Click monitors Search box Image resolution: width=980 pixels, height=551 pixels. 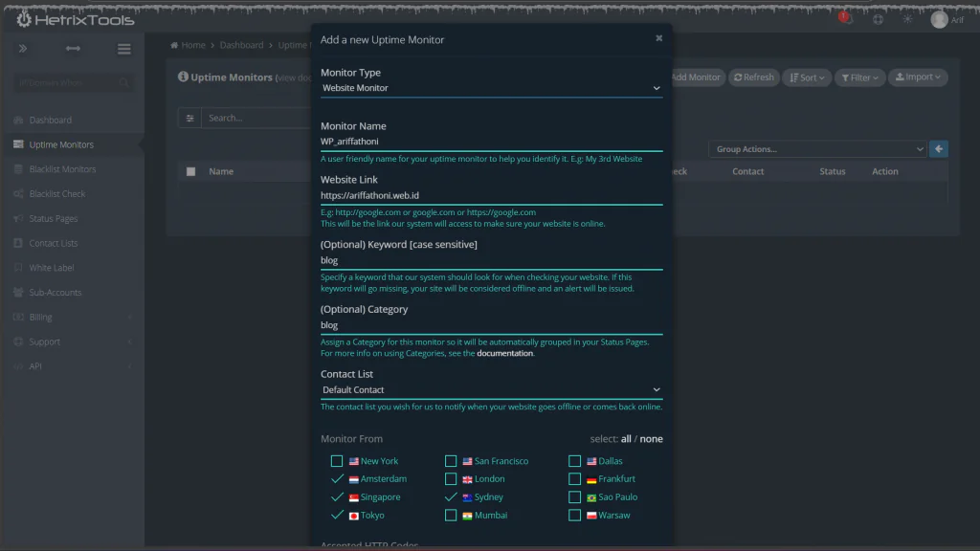pos(256,118)
